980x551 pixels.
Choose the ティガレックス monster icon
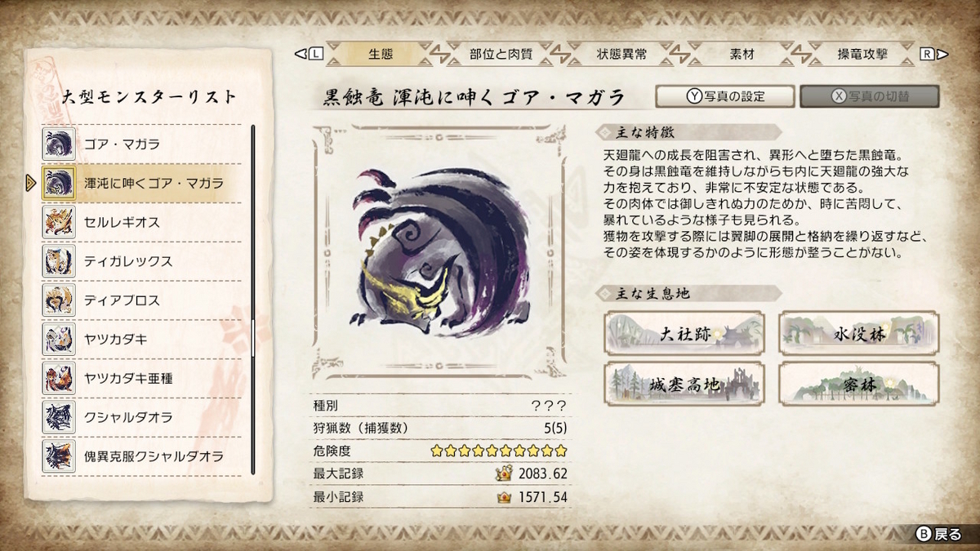tap(59, 261)
